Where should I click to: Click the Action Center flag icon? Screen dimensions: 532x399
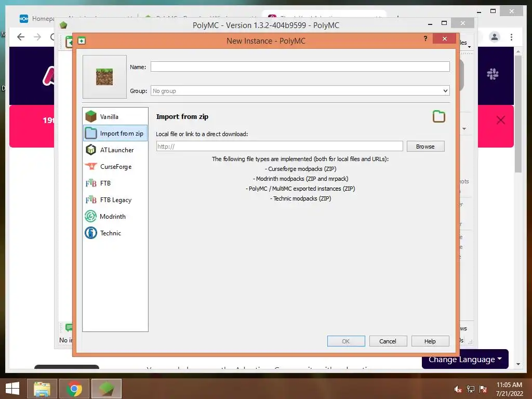tap(483, 389)
